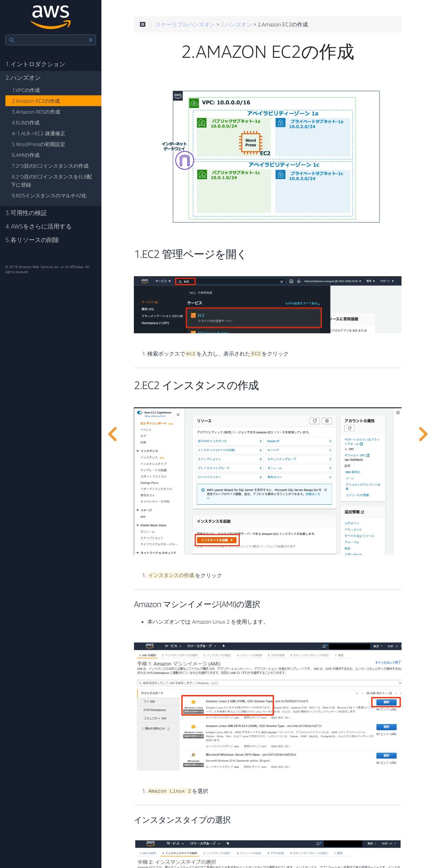
Task: Go to the previous page with the left arrow
Action: (x=113, y=434)
